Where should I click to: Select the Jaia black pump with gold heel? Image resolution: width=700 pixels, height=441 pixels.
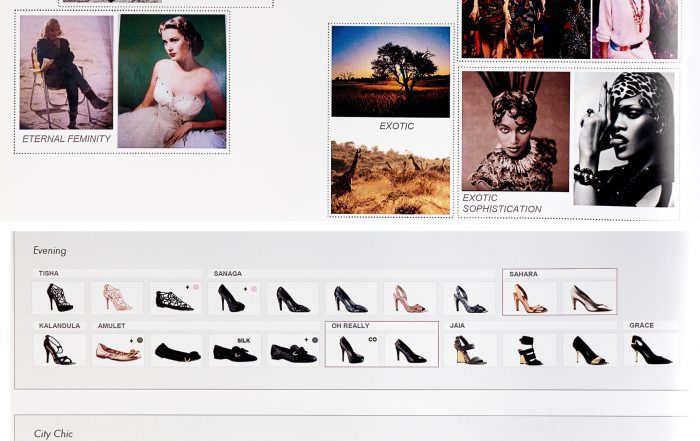coord(589,350)
